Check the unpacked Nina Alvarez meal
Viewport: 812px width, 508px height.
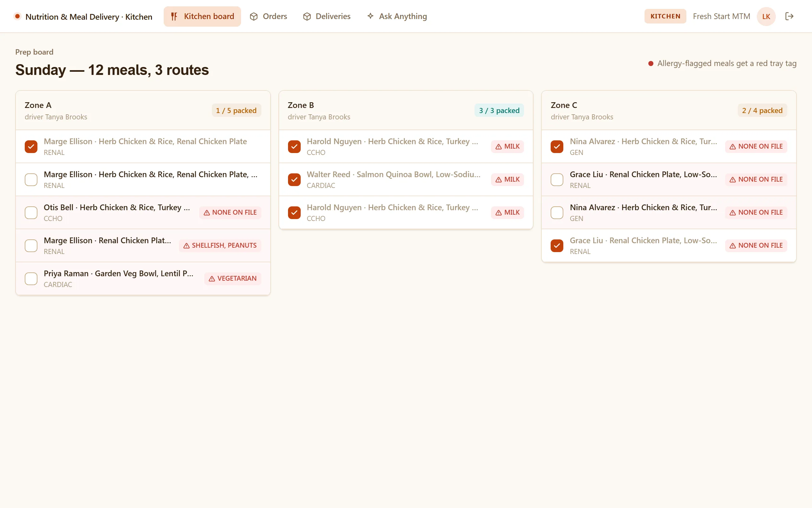pyautogui.click(x=557, y=213)
